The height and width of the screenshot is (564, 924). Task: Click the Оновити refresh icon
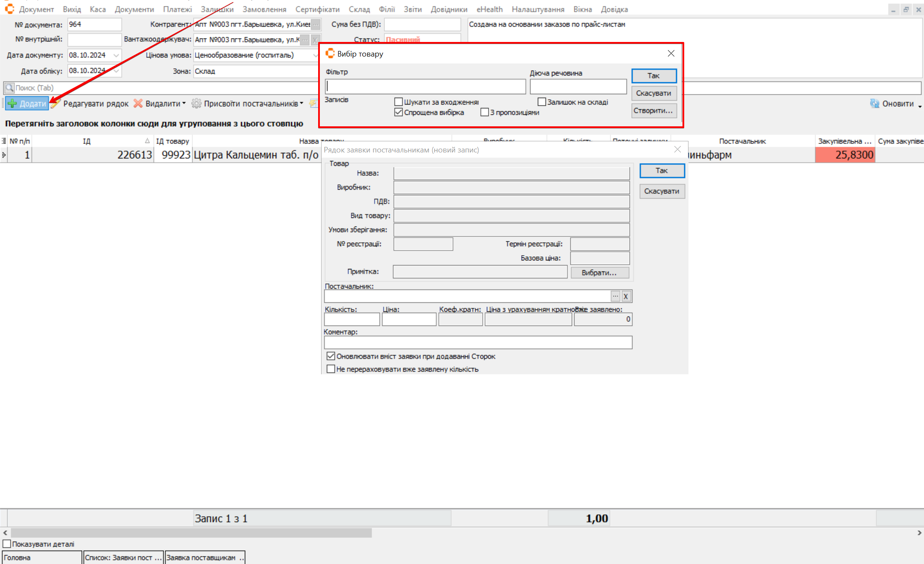[874, 104]
